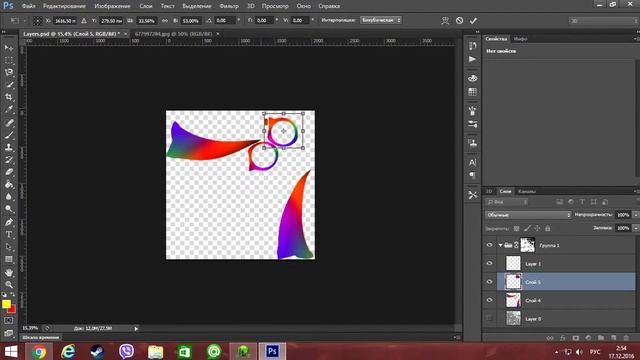Reset default colors small icon
640x360 pixels.
pyautogui.click(x=4, y=295)
